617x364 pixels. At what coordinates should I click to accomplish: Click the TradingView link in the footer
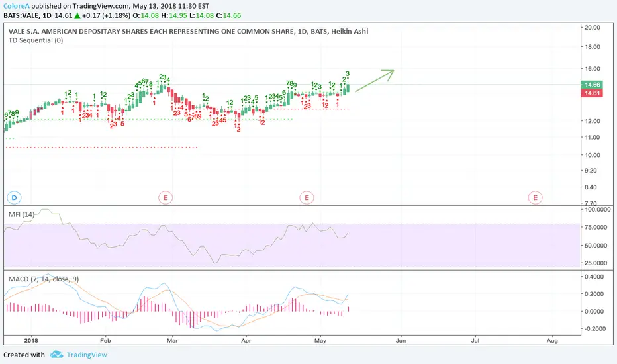point(87,355)
